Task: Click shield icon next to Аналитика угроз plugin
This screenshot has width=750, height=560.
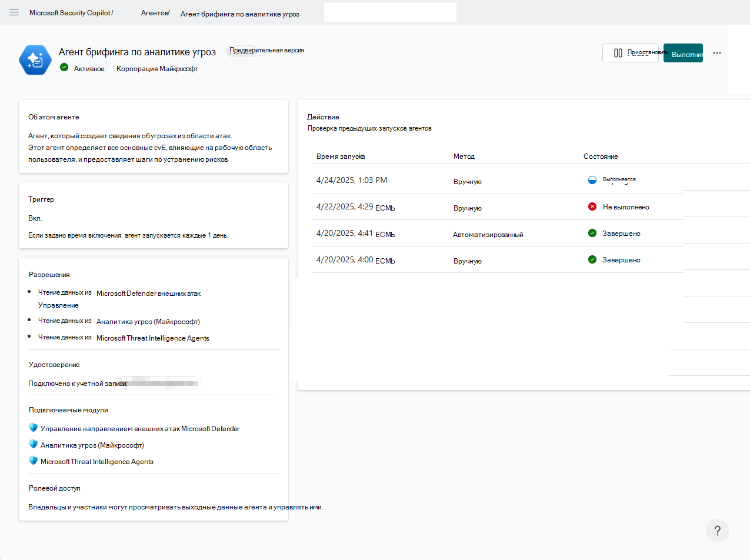Action: [x=33, y=444]
